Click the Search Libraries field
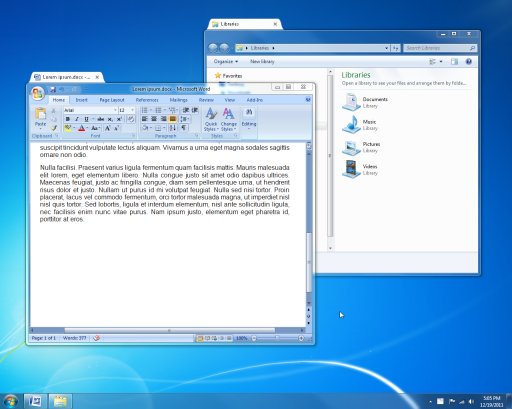The width and height of the screenshot is (512, 409). [x=440, y=48]
